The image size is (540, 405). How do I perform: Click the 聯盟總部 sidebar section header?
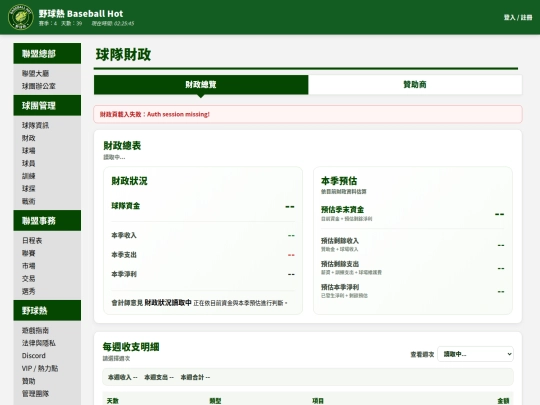[47, 54]
